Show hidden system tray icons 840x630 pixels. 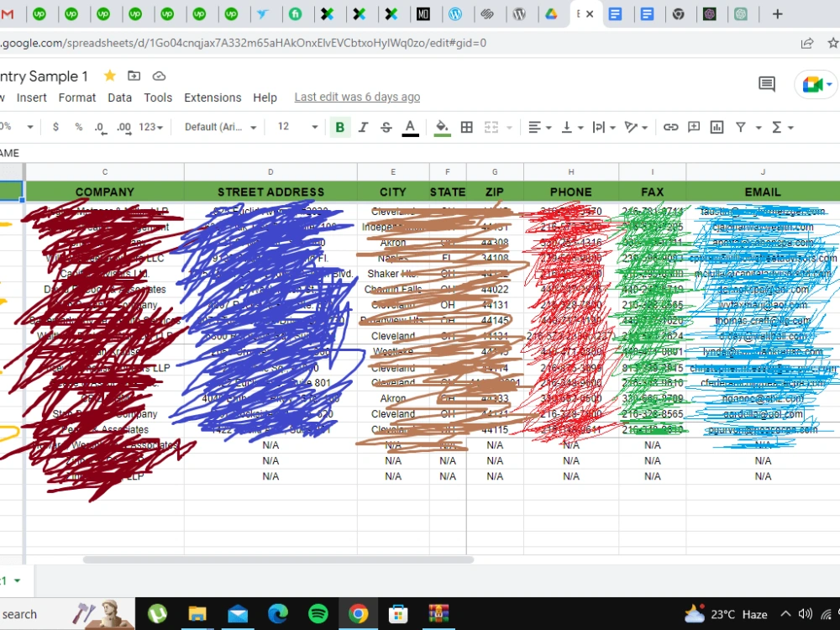(785, 614)
